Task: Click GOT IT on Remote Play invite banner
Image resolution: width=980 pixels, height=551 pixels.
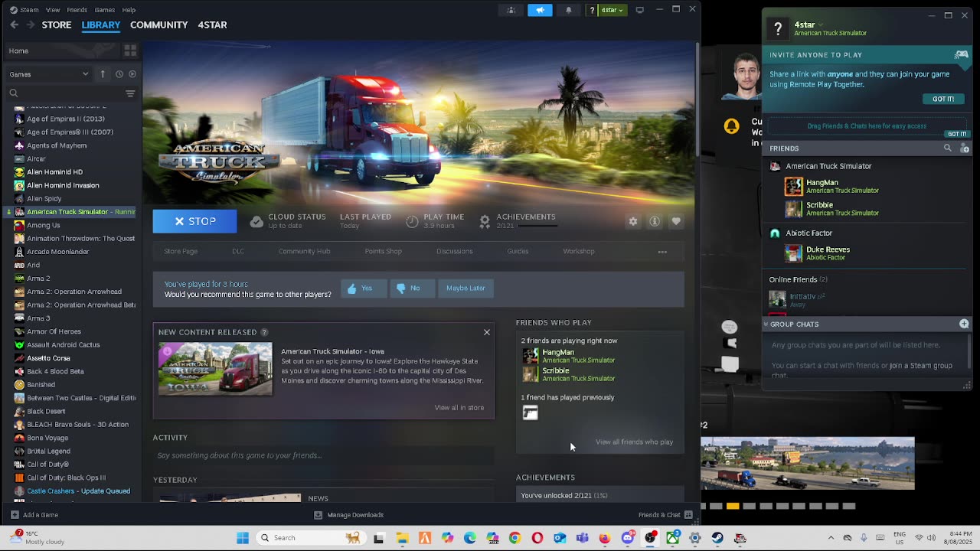Action: tap(943, 99)
